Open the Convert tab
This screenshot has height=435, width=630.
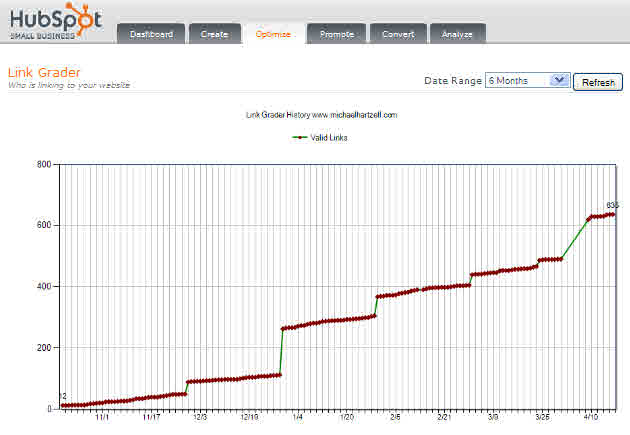(398, 34)
